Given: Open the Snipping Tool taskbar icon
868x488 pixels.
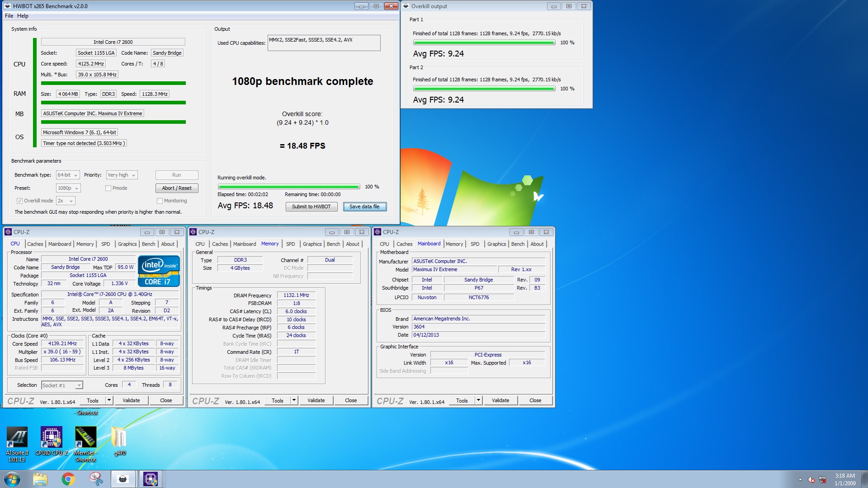Looking at the screenshot, I should (x=96, y=479).
